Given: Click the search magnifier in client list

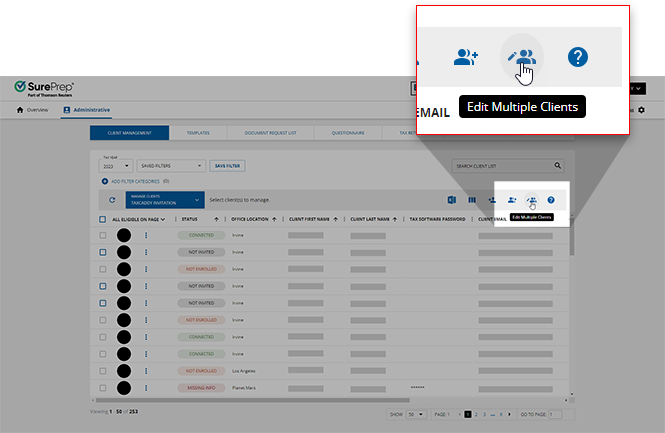Looking at the screenshot, I should [x=558, y=165].
